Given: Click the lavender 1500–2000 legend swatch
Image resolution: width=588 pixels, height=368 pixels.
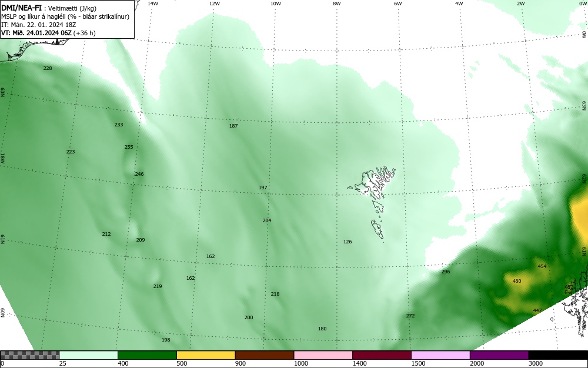Looking at the screenshot, I should [440, 355].
